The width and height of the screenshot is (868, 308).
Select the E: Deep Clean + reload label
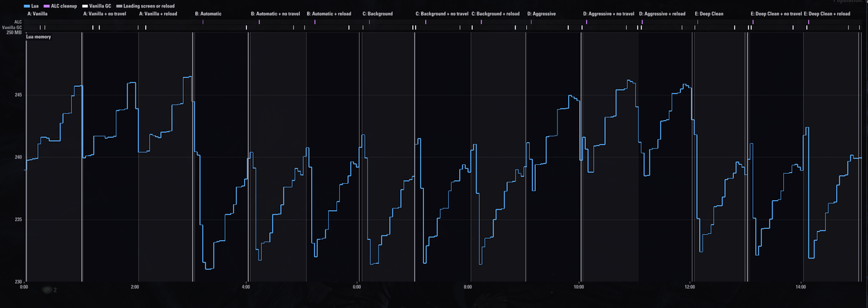click(x=827, y=14)
